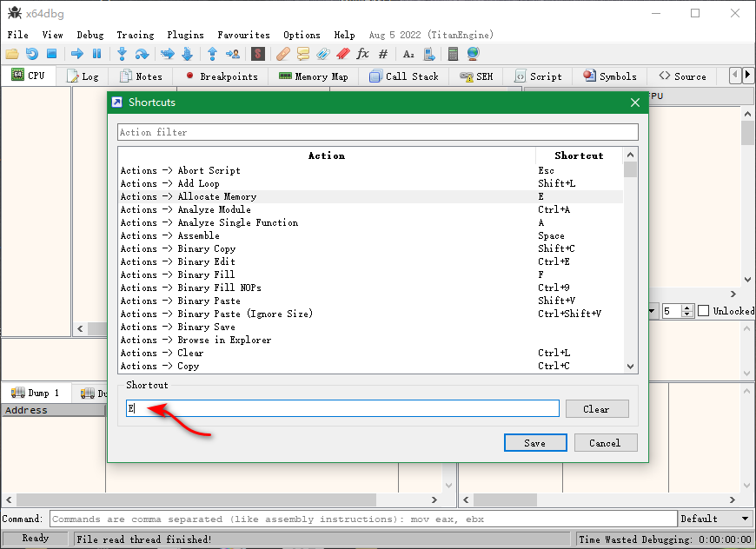Screen dimensions: 756x549
Task: Click the Step Over toolbar icon
Action: pos(142,54)
